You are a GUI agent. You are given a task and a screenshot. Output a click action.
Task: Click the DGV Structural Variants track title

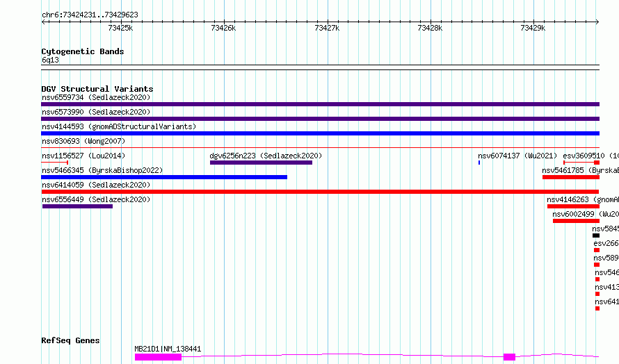(97, 89)
